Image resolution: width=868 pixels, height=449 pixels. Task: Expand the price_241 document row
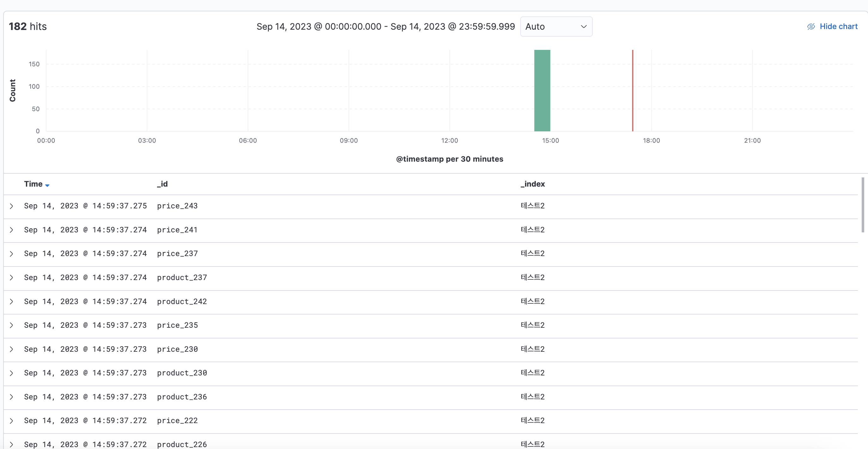point(11,230)
